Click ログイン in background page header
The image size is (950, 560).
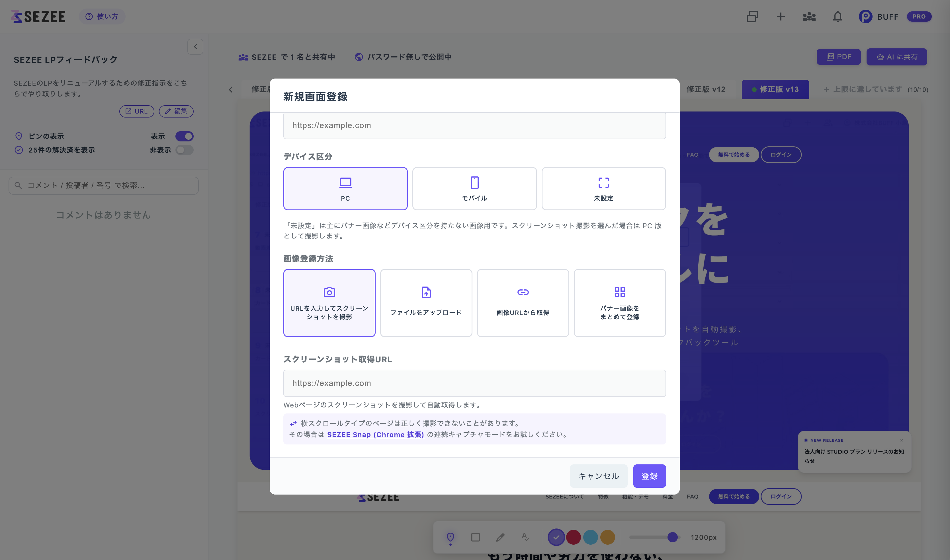point(781,155)
